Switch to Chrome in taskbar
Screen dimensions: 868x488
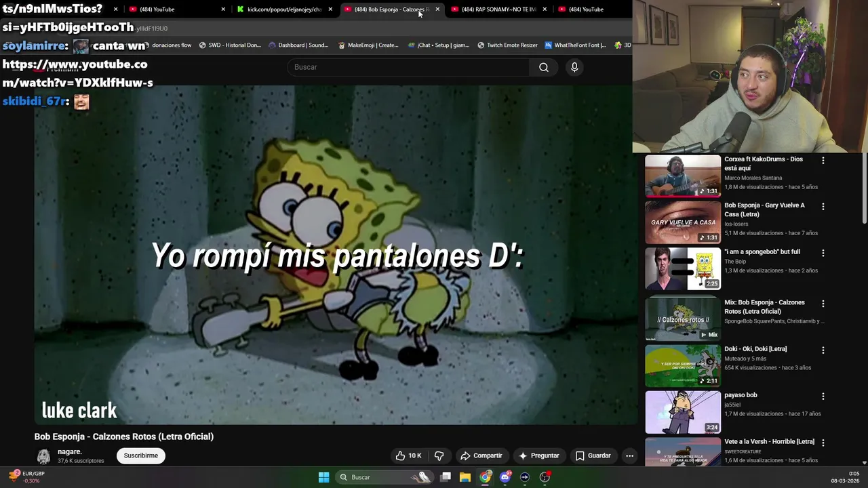click(485, 477)
